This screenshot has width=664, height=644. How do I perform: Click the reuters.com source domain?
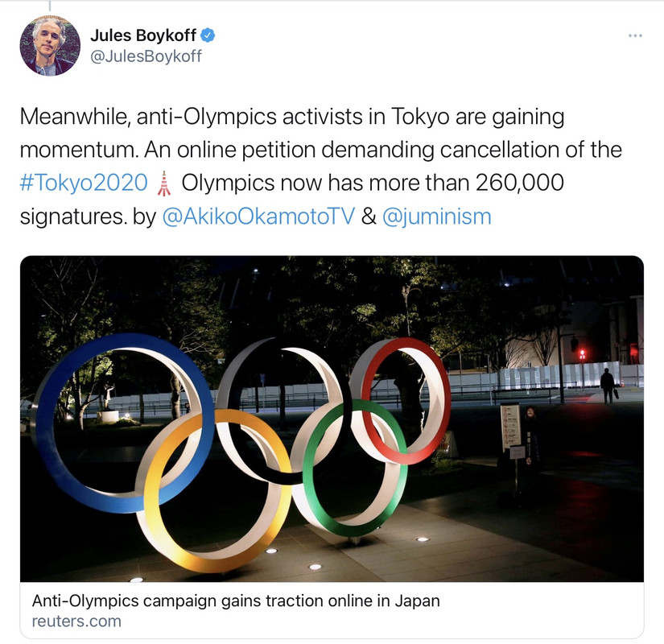(76, 621)
